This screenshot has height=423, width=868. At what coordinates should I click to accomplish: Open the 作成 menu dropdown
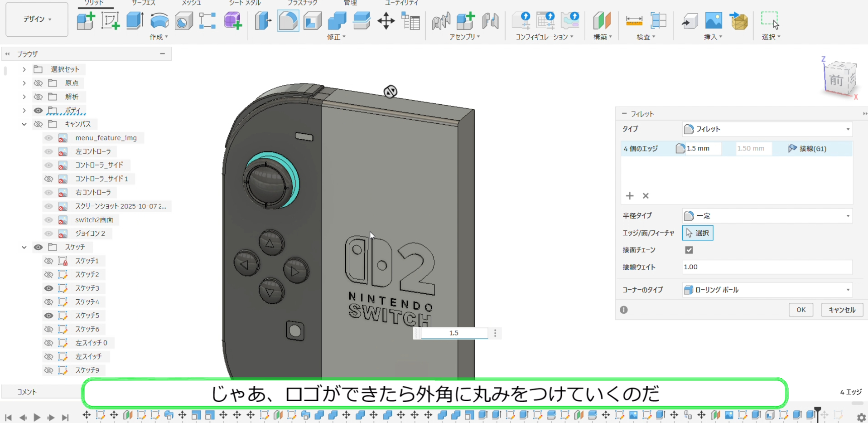[x=159, y=37]
